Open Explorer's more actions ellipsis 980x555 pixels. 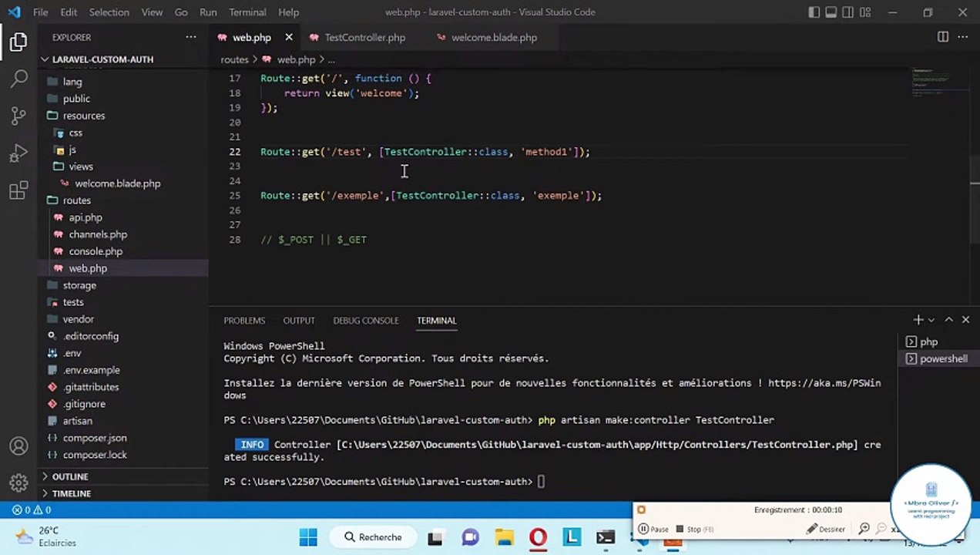(191, 37)
